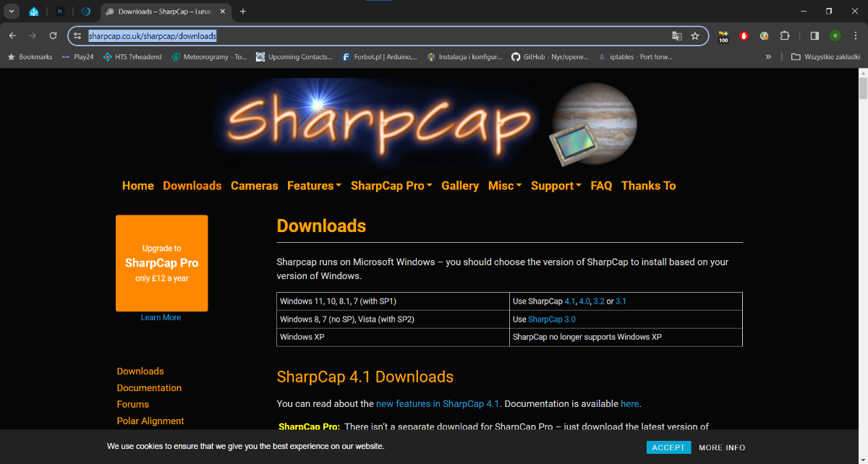Viewport: 868px width, 464px height.
Task: Open the SharpCap 3.0 link
Action: (552, 319)
